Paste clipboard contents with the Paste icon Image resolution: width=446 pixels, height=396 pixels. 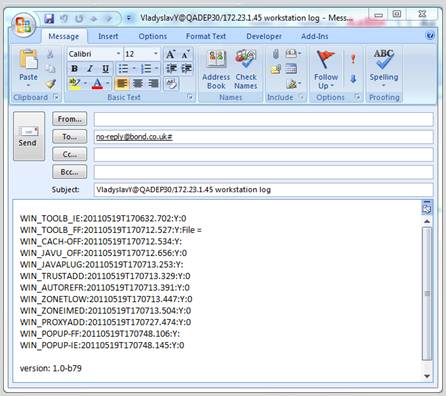(28, 60)
